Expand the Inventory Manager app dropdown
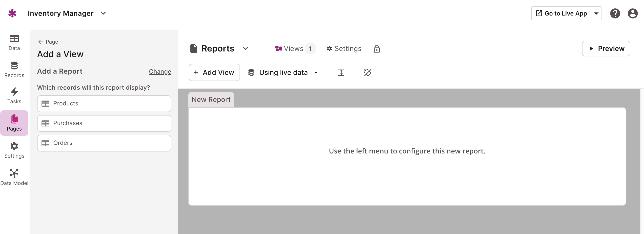644x234 pixels. click(x=103, y=13)
